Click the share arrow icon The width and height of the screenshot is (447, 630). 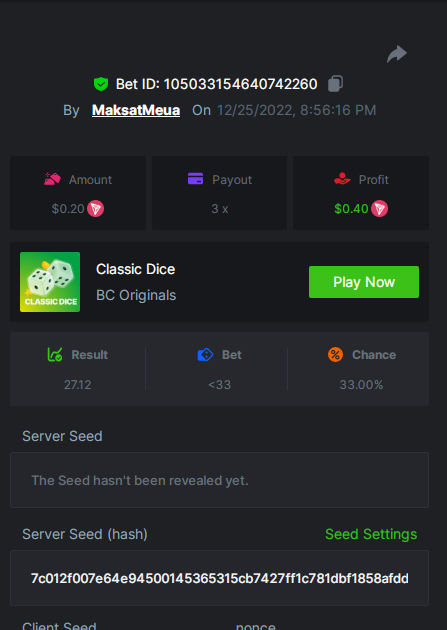coord(397,54)
